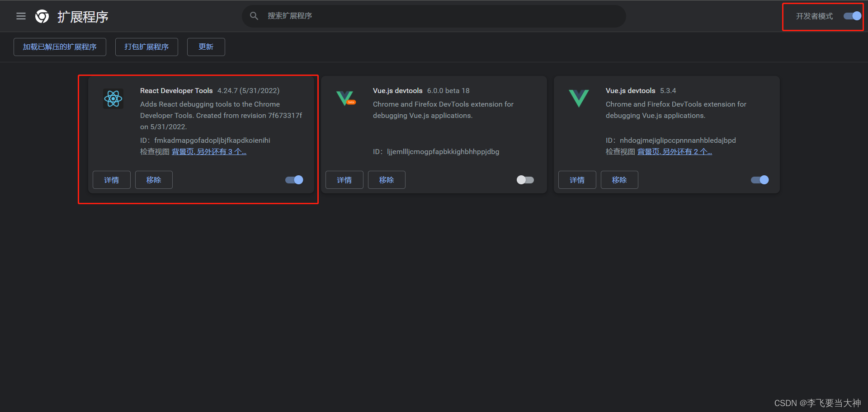Disable the Vue.js devtools 5.3.4 extension toggle
The height and width of the screenshot is (412, 868).
759,180
